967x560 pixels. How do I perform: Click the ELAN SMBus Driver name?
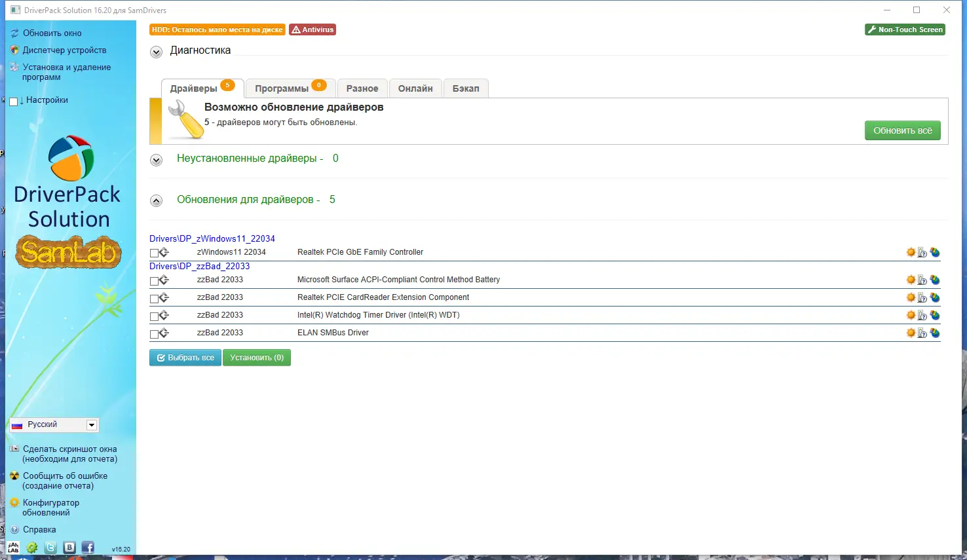tap(333, 333)
